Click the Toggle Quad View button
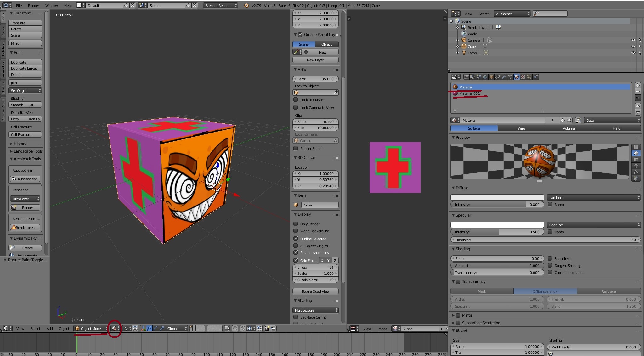 click(315, 291)
